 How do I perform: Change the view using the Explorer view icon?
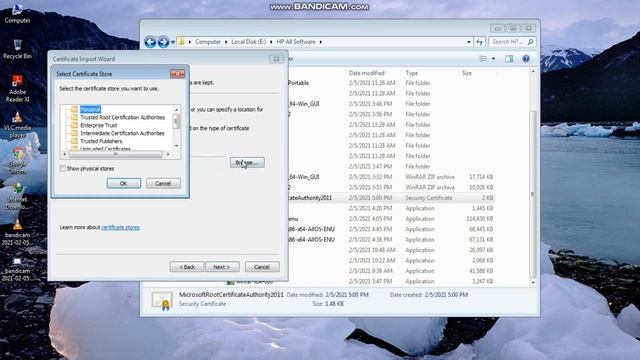(483, 59)
